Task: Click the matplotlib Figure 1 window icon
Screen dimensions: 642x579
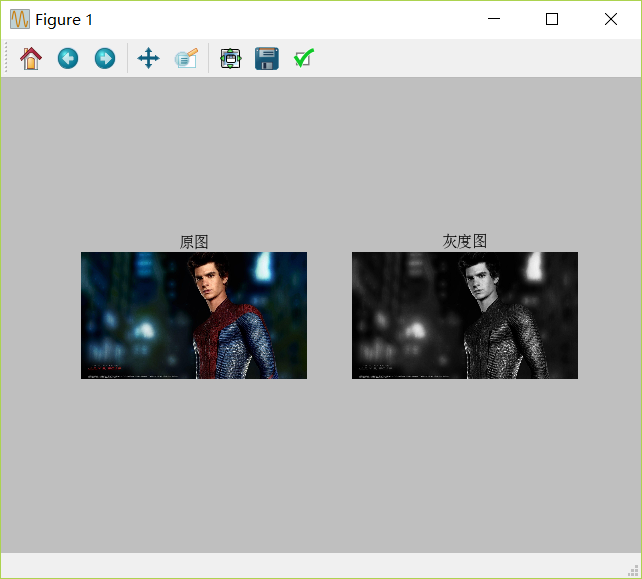Action: (x=20, y=19)
